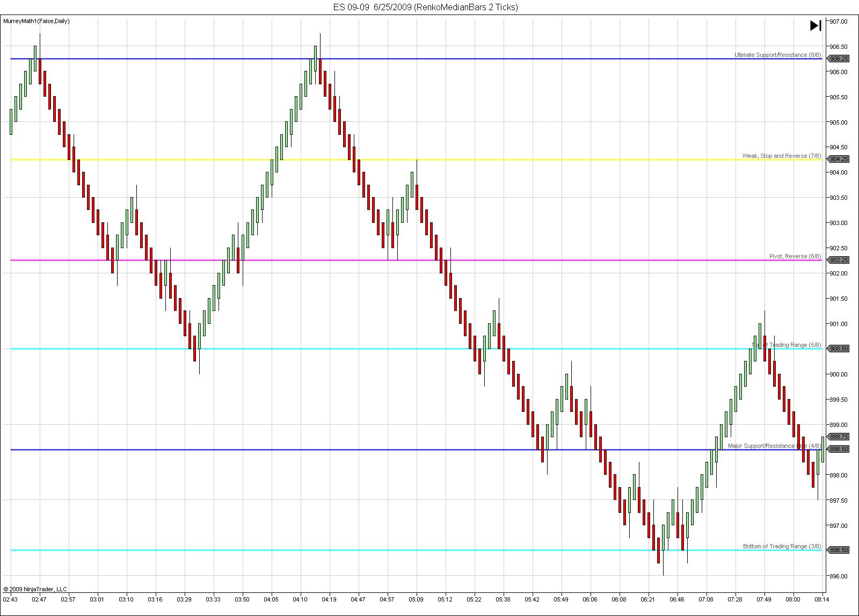This screenshot has width=859, height=616.
Task: Click the 898.50 price marker
Action: [x=839, y=449]
